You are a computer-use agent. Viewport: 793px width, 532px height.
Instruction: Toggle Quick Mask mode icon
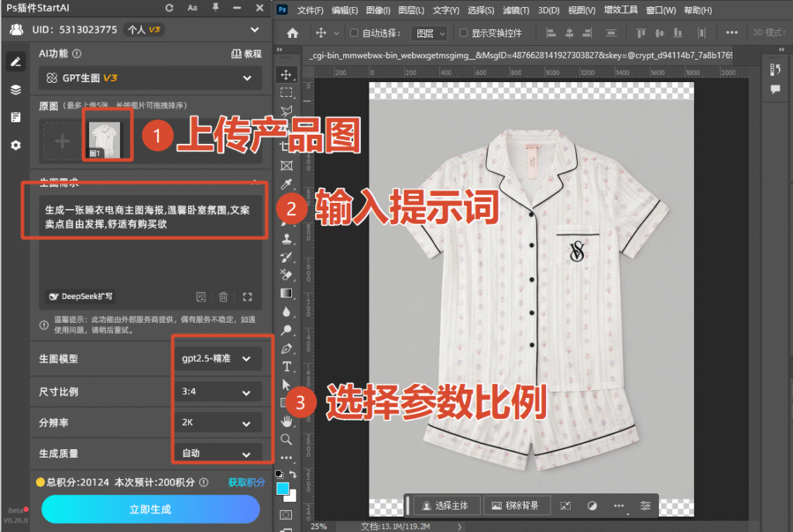(287, 515)
